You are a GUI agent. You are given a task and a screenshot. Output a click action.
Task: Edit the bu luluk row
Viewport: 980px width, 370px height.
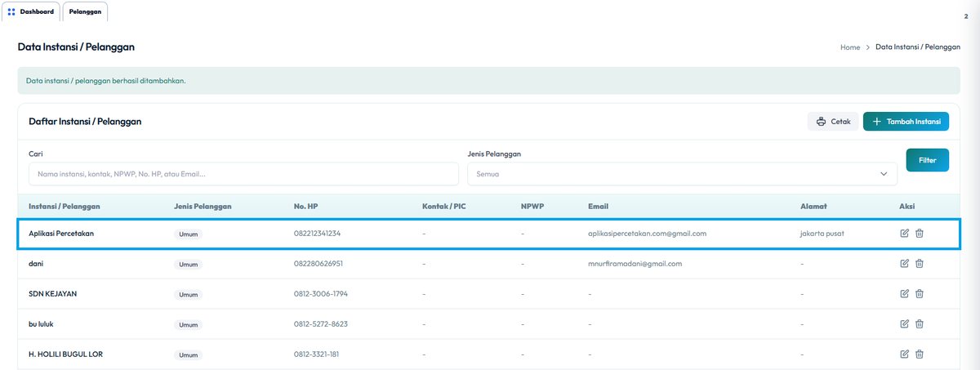click(904, 324)
